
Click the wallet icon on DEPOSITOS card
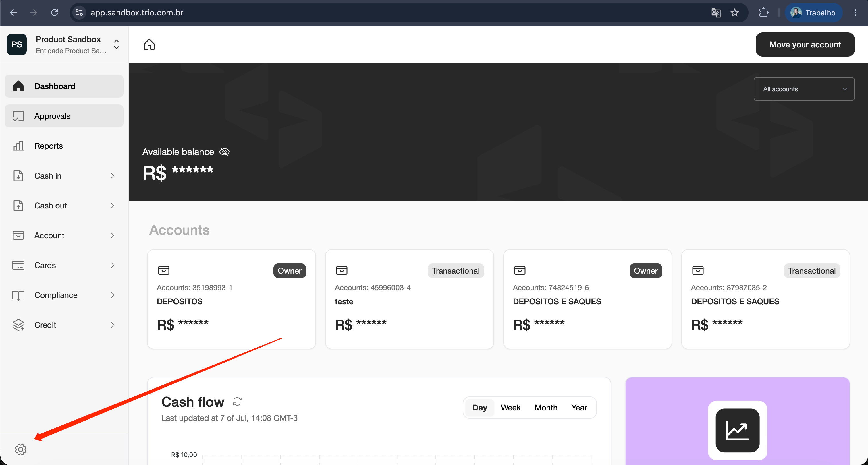tap(164, 270)
